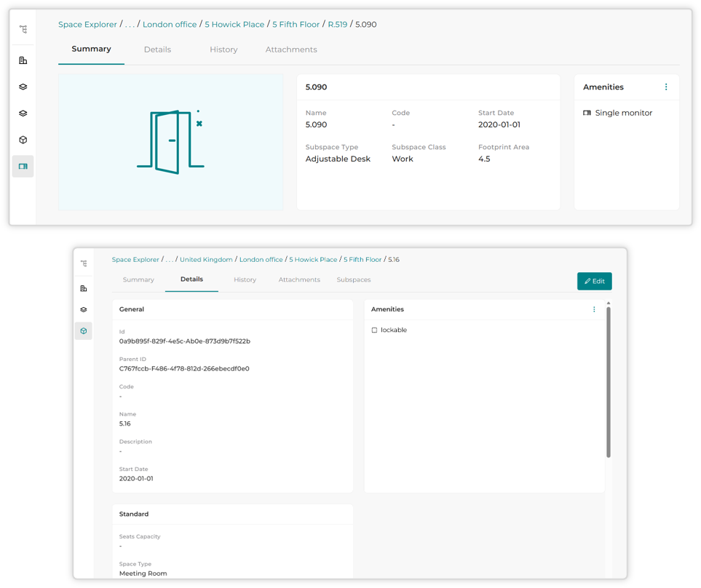
Task: Open Attachments tab in 5.090 window
Action: point(291,49)
